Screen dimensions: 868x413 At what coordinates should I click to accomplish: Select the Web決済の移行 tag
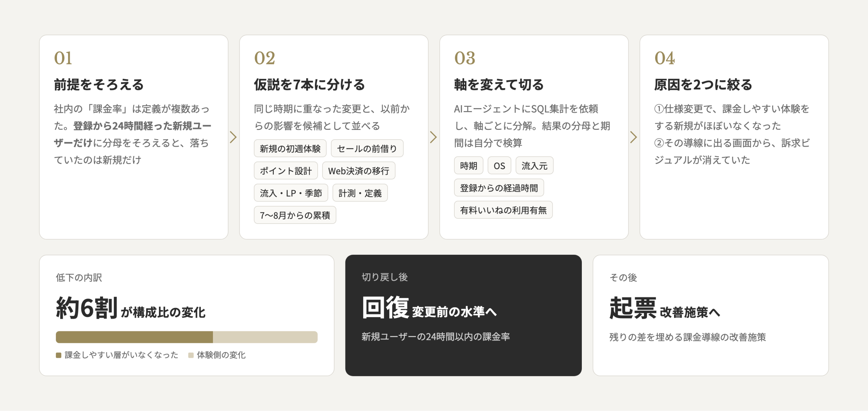pyautogui.click(x=358, y=171)
